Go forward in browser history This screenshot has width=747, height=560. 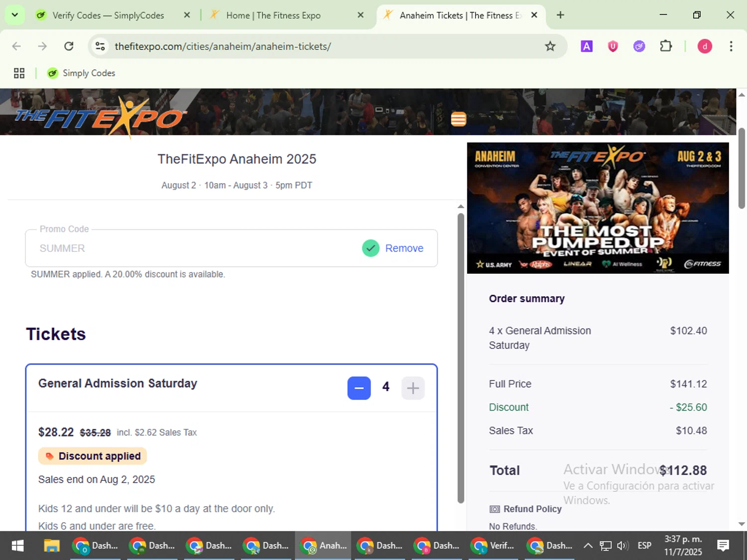(42, 46)
